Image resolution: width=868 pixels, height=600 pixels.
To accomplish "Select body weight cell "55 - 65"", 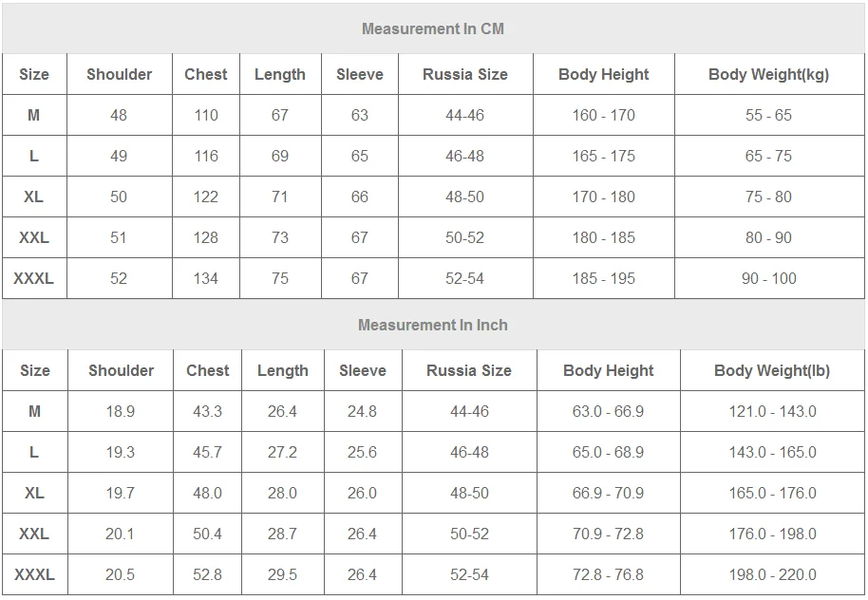I will 768,115.
